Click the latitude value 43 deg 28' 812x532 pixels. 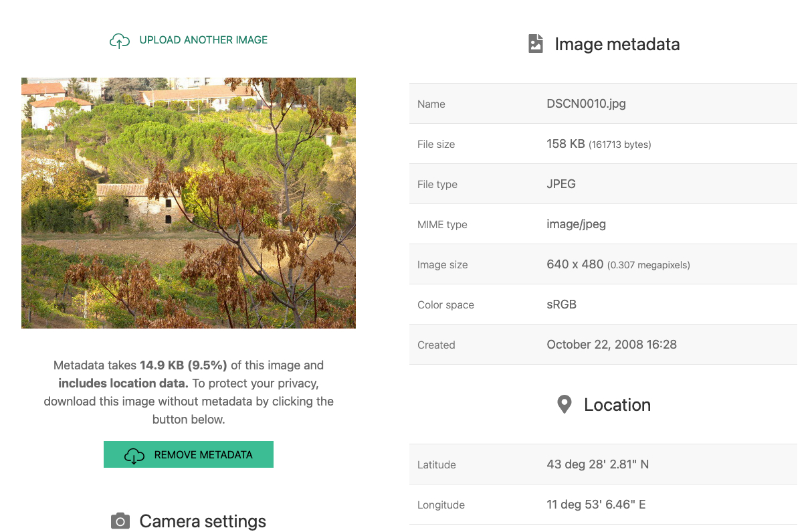click(x=597, y=464)
